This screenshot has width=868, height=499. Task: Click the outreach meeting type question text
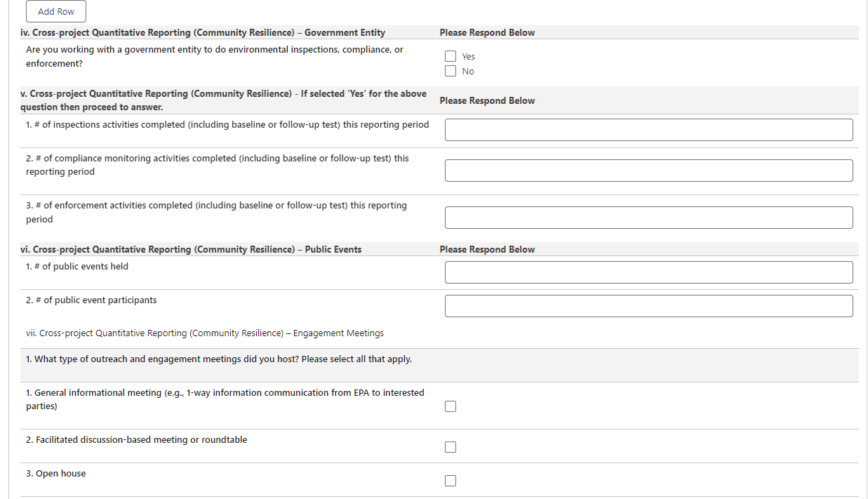(219, 359)
